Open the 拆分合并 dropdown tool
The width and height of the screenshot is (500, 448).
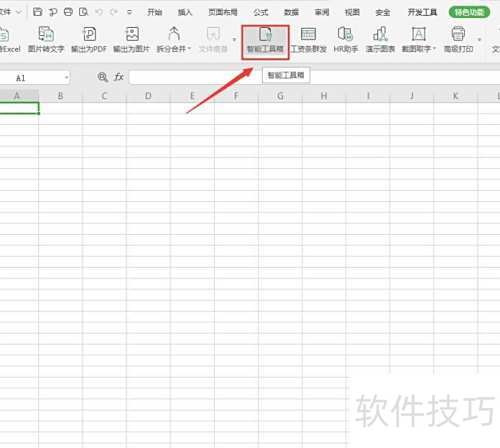tap(174, 40)
